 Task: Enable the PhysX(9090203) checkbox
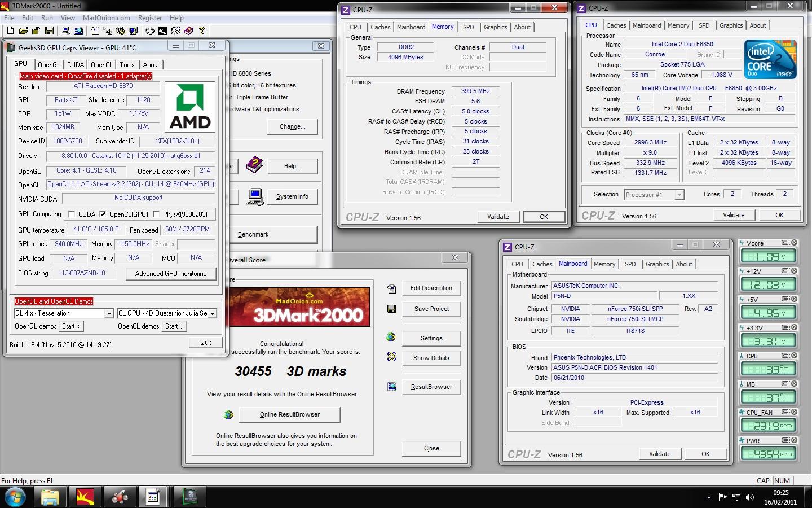156,214
